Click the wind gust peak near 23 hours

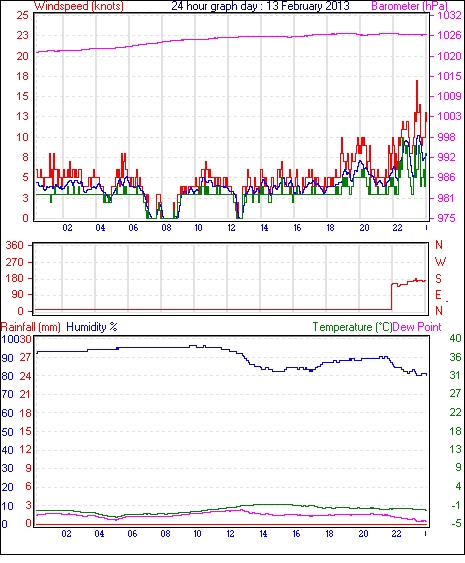[x=417, y=81]
